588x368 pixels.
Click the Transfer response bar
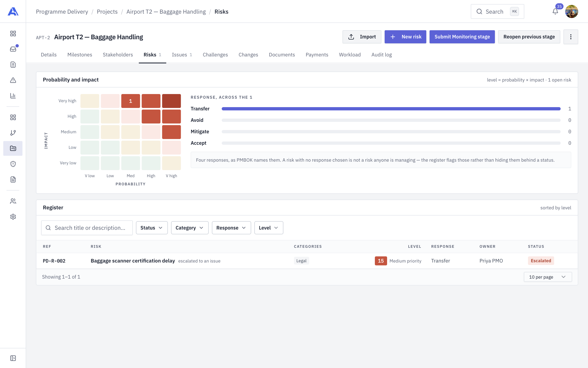pyautogui.click(x=391, y=109)
